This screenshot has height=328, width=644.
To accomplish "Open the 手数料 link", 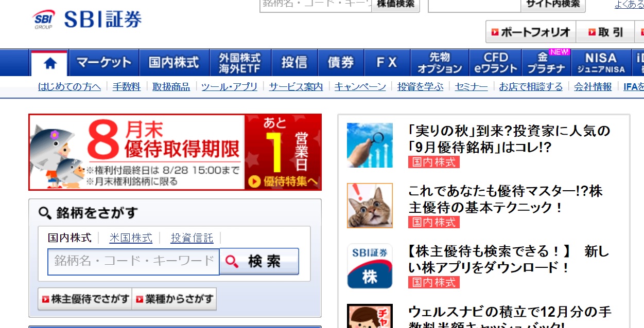I will pyautogui.click(x=127, y=87).
